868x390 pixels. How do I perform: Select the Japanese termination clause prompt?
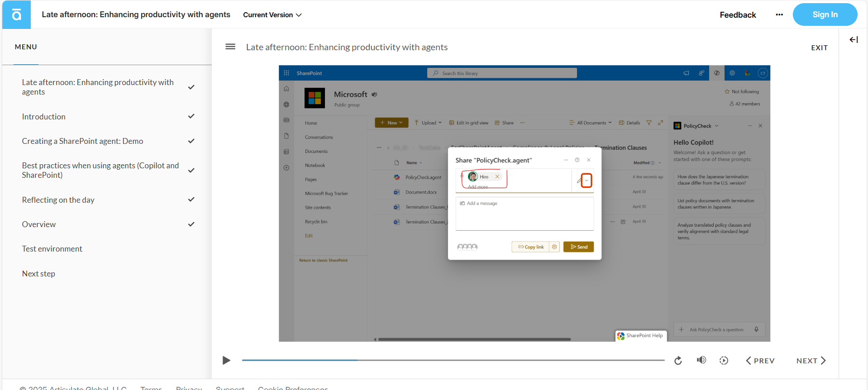719,180
